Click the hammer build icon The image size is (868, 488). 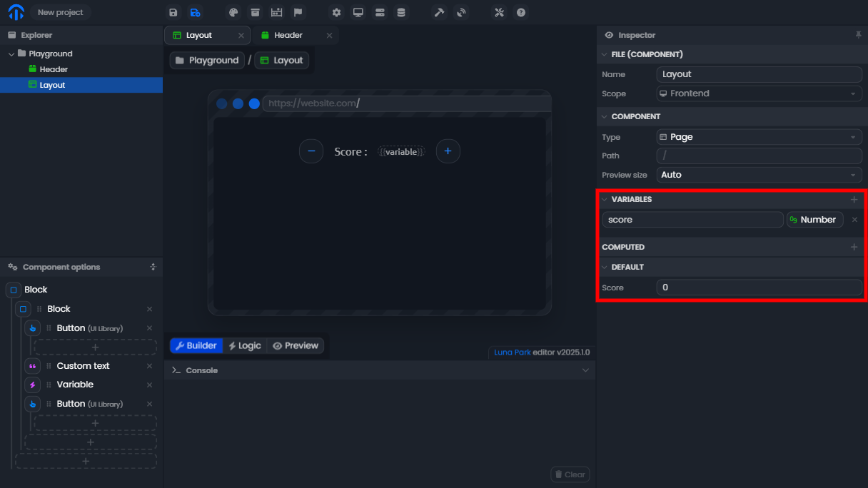440,12
